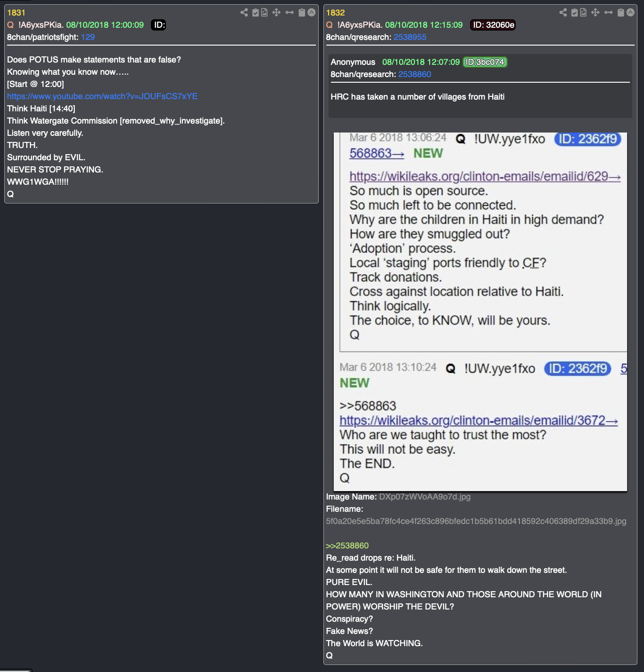Select the ID: 32060e badge

(493, 25)
